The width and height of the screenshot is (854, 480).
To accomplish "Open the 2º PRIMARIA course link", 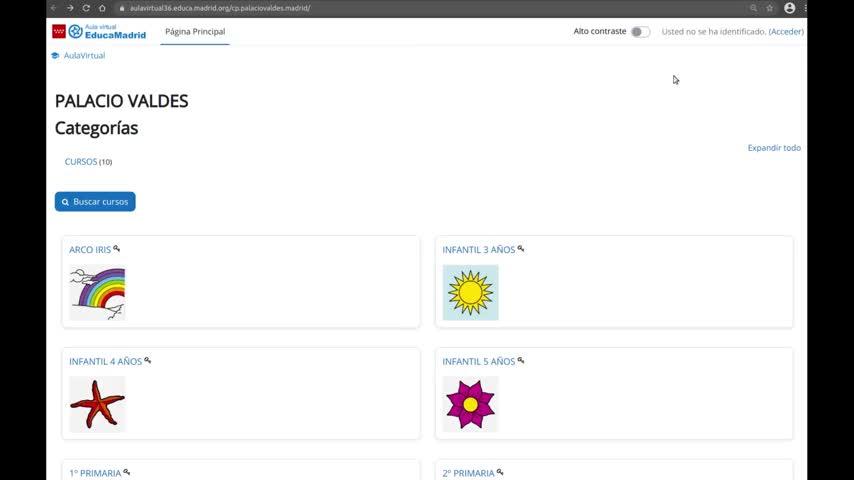I will 468,473.
